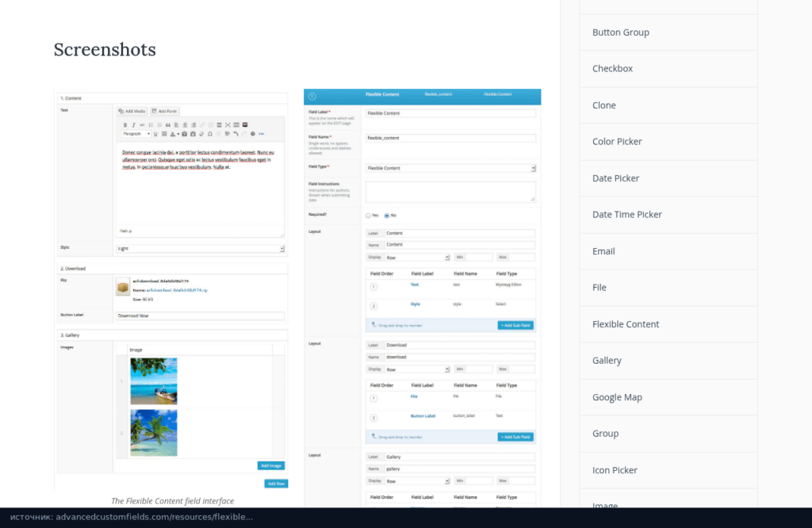812x528 pixels.
Task: Open the Date Time Picker link
Action: tap(668, 215)
